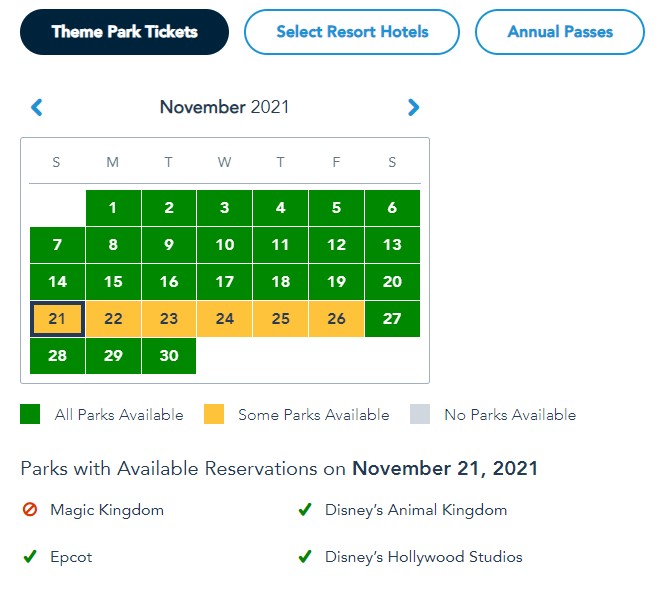This screenshot has height=591, width=663.
Task: Click the green All Parks Available swatch
Action: (x=30, y=414)
